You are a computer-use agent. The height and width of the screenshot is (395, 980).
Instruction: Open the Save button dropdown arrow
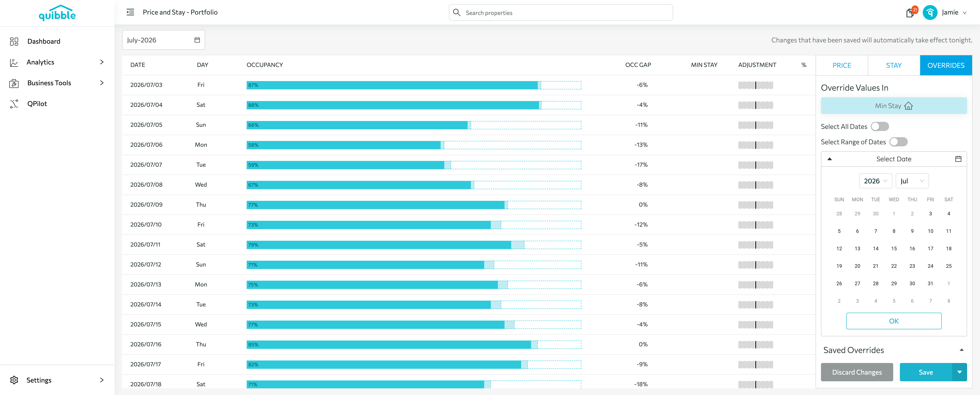coord(959,372)
